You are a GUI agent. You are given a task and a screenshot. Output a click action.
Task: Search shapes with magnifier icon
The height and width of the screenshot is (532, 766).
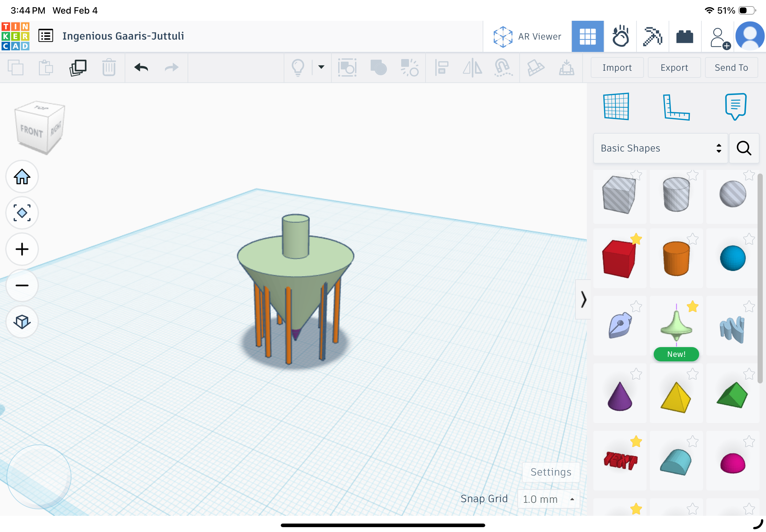(x=744, y=148)
